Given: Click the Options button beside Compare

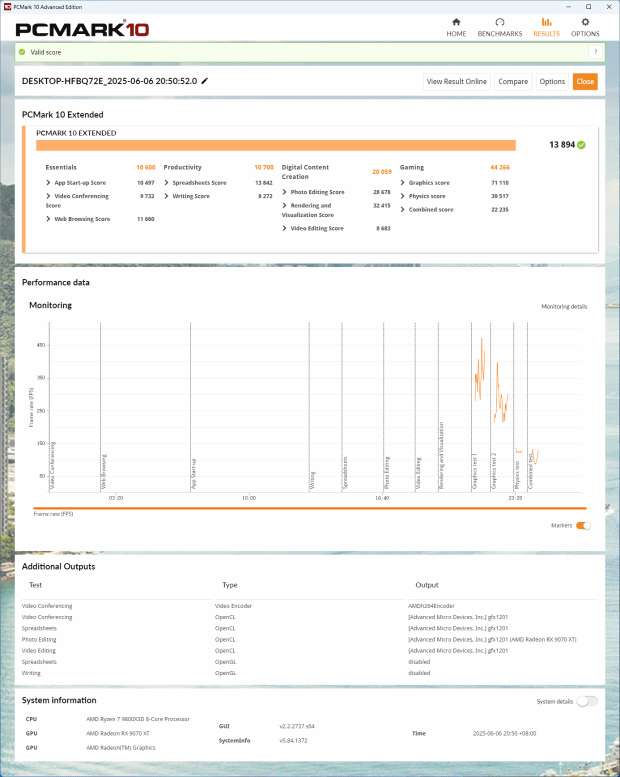Looking at the screenshot, I should (552, 82).
